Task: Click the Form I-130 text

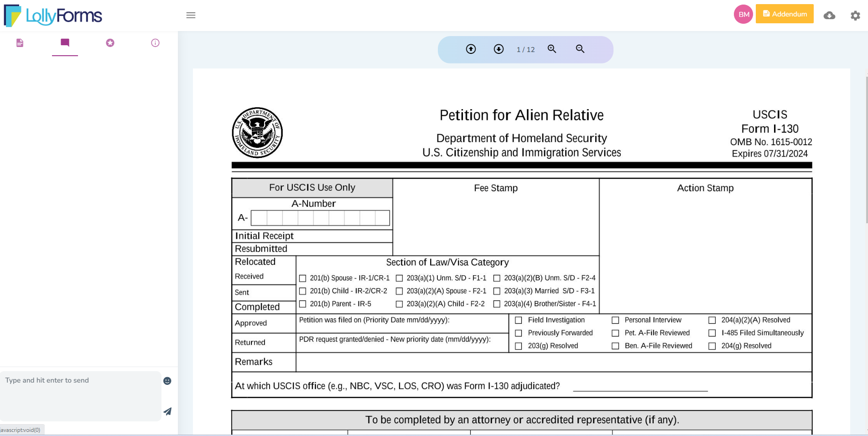Action: tap(770, 129)
